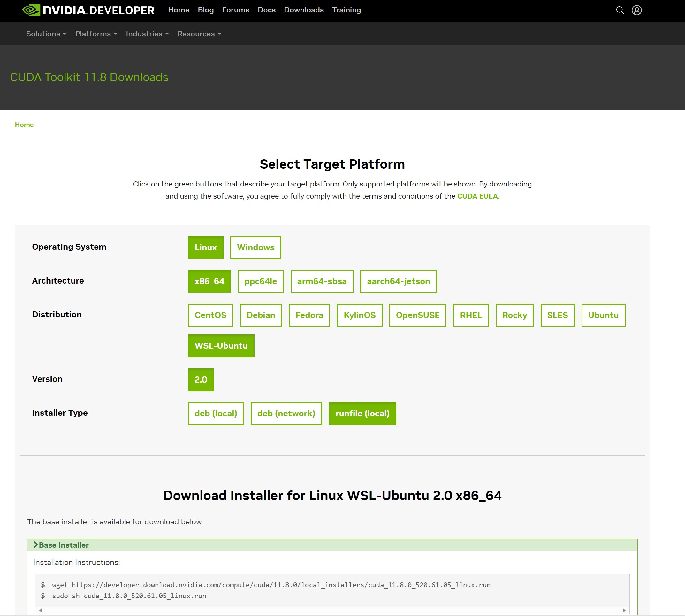
Task: Open the CUDA EULA link
Action: tap(477, 196)
